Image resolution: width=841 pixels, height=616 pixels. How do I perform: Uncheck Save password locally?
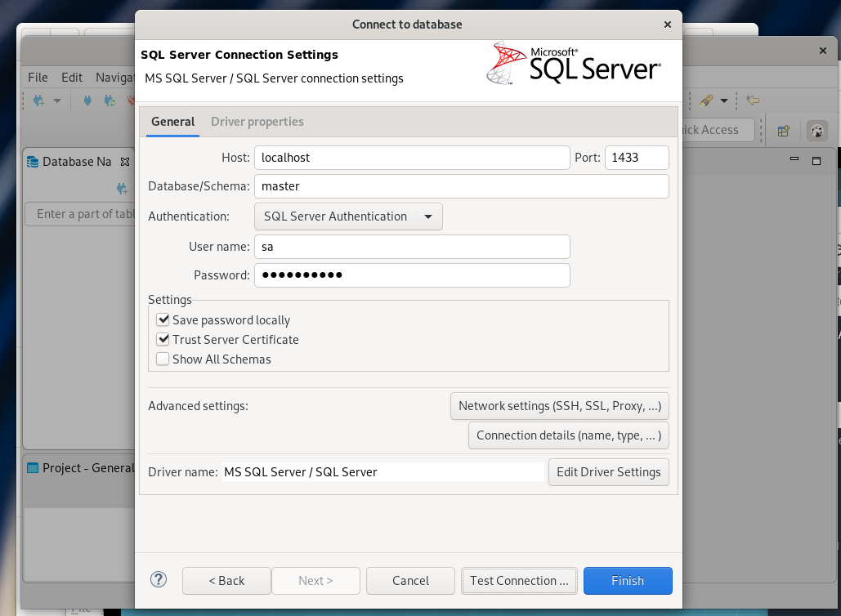[x=163, y=320]
